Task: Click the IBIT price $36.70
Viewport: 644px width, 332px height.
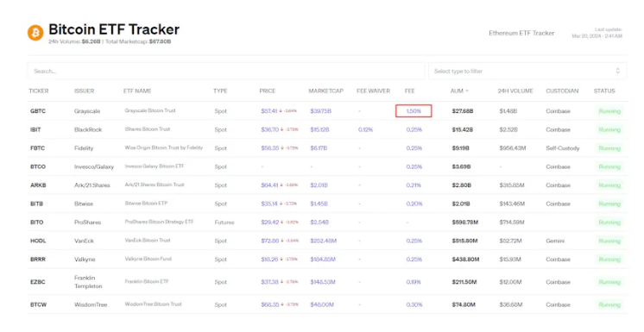Action: [x=269, y=129]
